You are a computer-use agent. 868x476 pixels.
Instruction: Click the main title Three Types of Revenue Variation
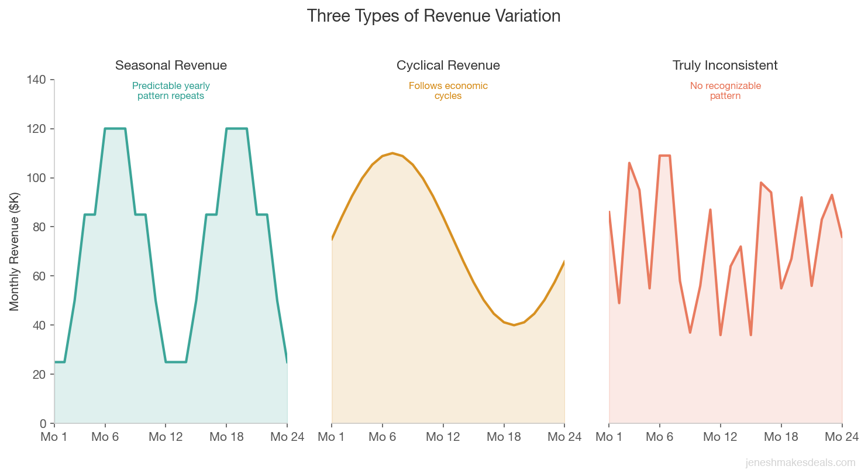434,16
